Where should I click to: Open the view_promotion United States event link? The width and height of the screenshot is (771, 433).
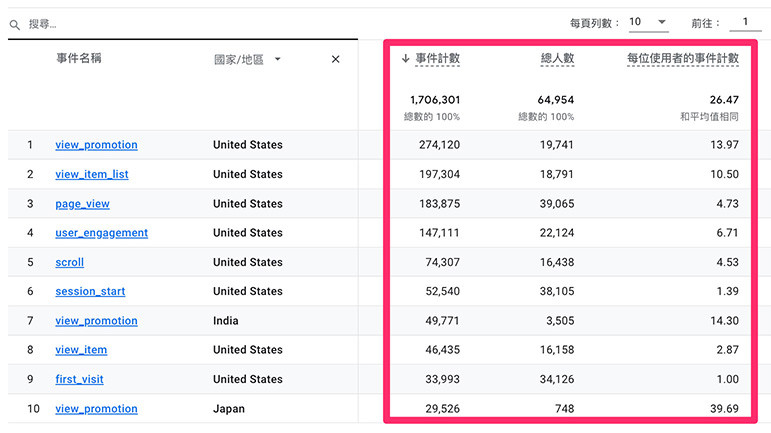[x=96, y=145]
